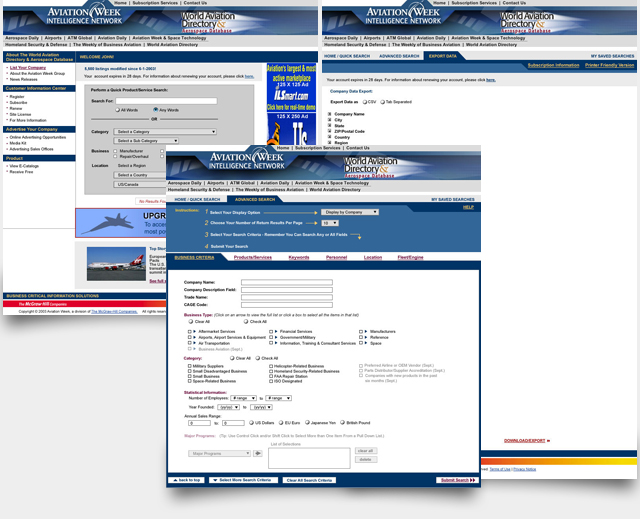Click the back to top button
This screenshot has width=640, height=519.
click(186, 480)
